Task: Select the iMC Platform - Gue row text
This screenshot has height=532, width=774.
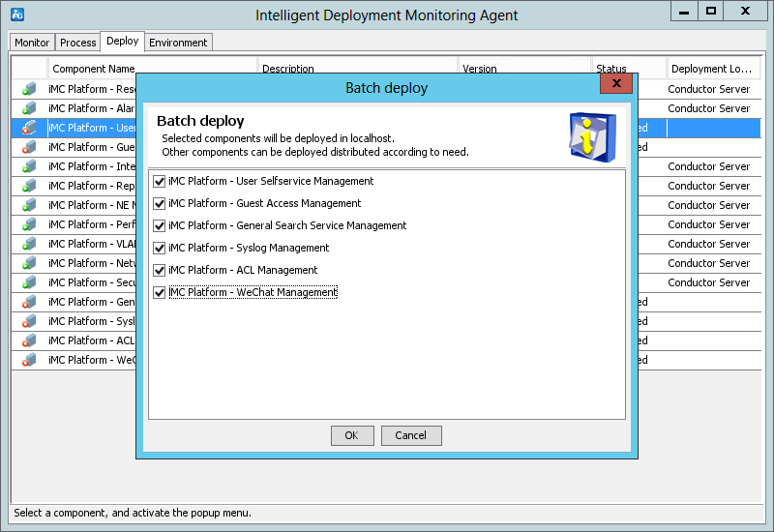Action: [92, 147]
